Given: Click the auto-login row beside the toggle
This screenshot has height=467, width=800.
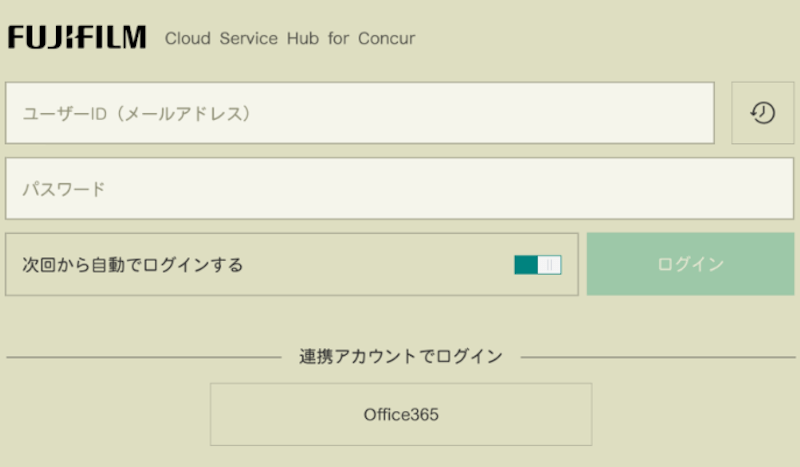Looking at the screenshot, I should pos(400,265).
